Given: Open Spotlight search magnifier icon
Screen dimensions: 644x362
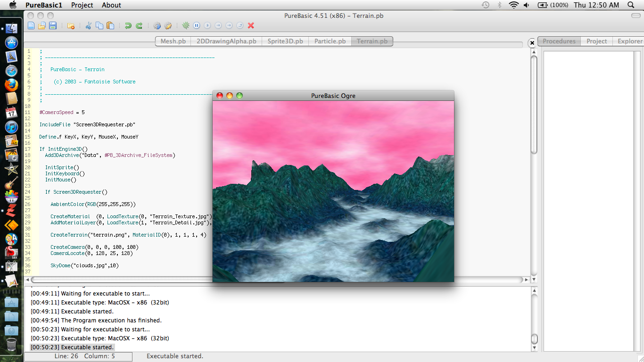Looking at the screenshot, I should tap(631, 5).
